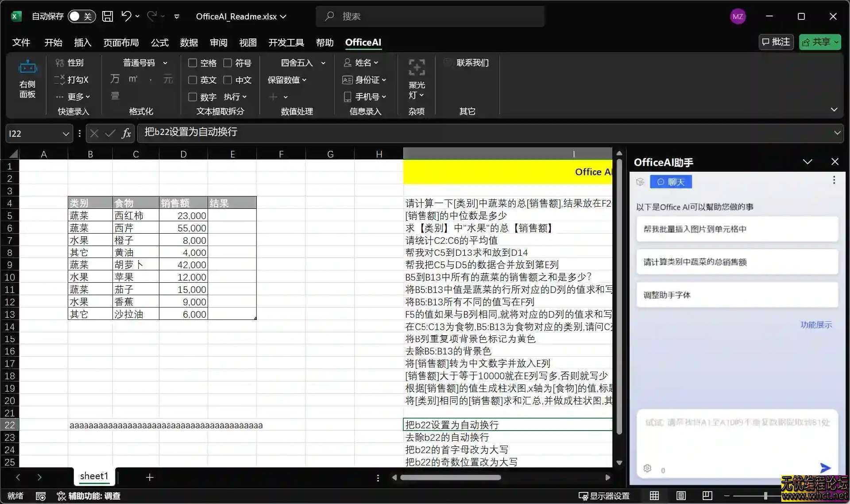Switch to the OfficeAI ribbon tab
This screenshot has width=850, height=504.
click(363, 42)
